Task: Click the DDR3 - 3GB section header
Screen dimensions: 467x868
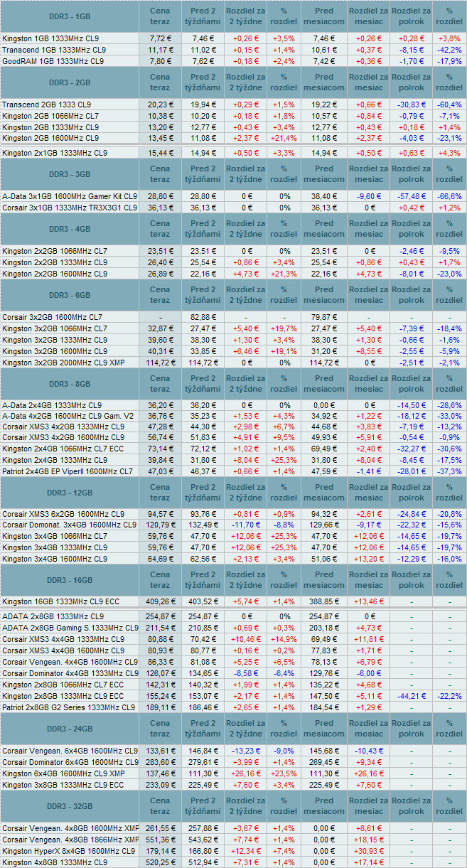Action: pyautogui.click(x=69, y=174)
